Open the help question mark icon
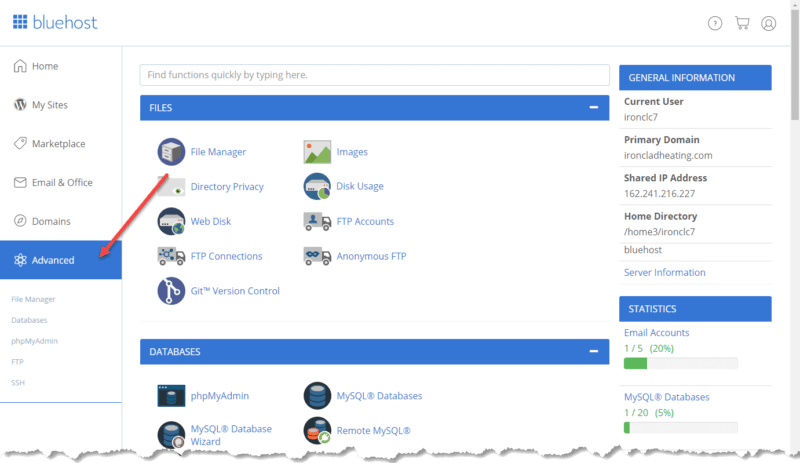 pos(715,23)
